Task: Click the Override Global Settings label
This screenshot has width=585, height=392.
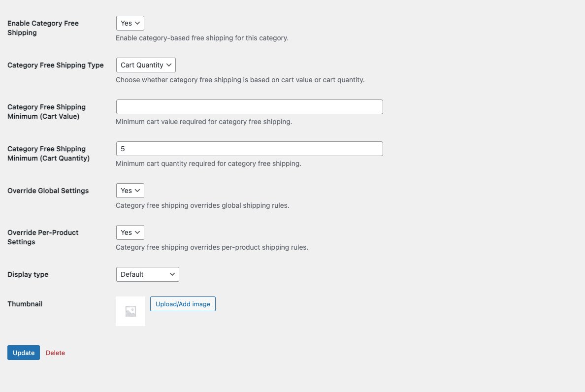Action: 48,191
